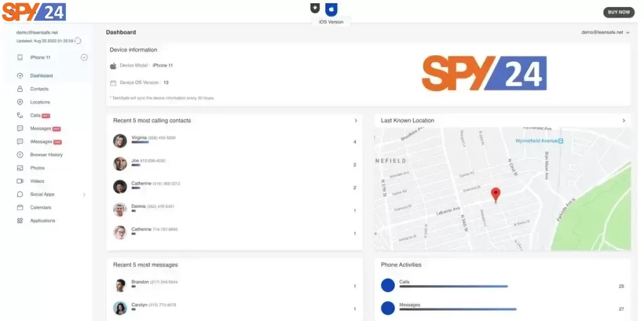644x321 pixels.
Task: Click the Videos camera icon
Action: point(19,181)
